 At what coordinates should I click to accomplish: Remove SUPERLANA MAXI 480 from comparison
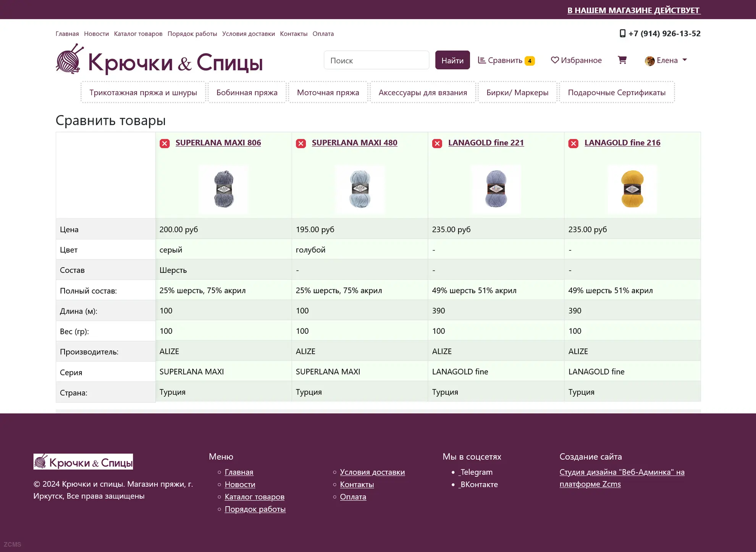[301, 144]
